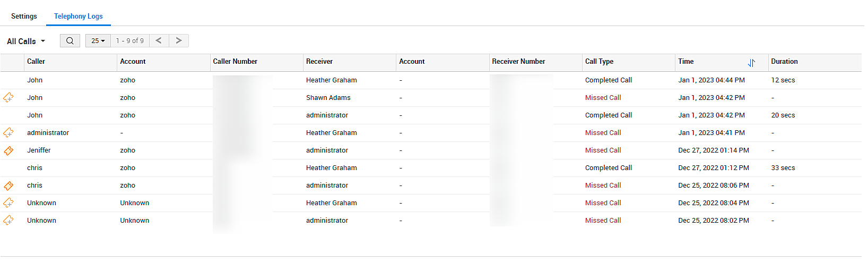Go to the previous page of logs
This screenshot has height=261, width=868.
tap(159, 41)
